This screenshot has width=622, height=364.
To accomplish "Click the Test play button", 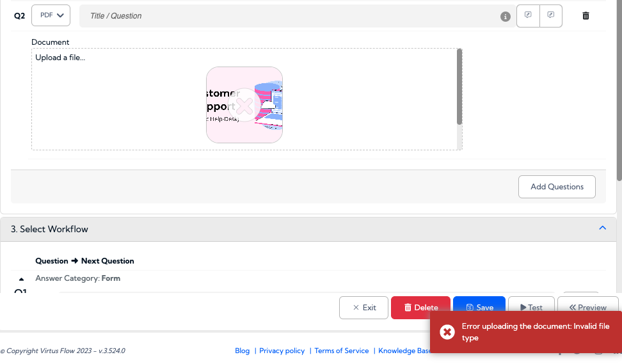I will click(x=531, y=304).
